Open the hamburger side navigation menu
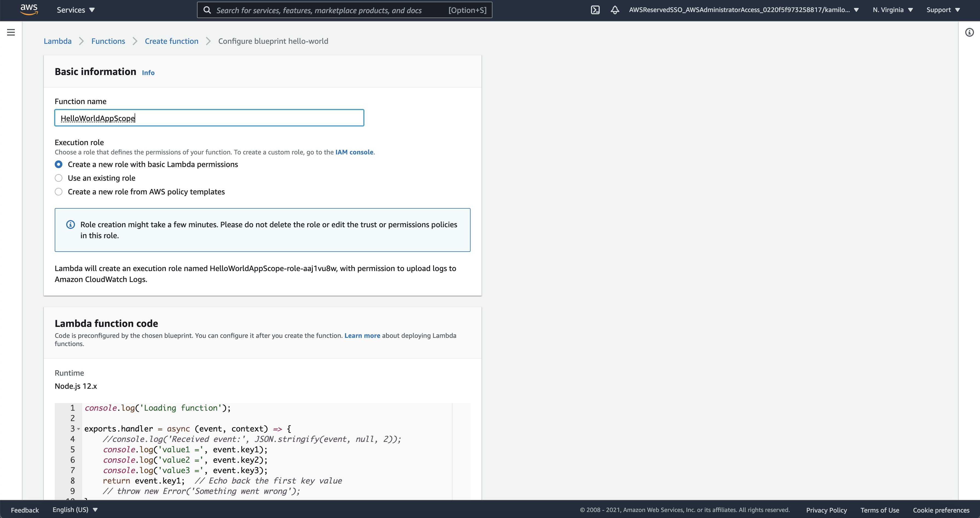980x518 pixels. click(x=11, y=32)
